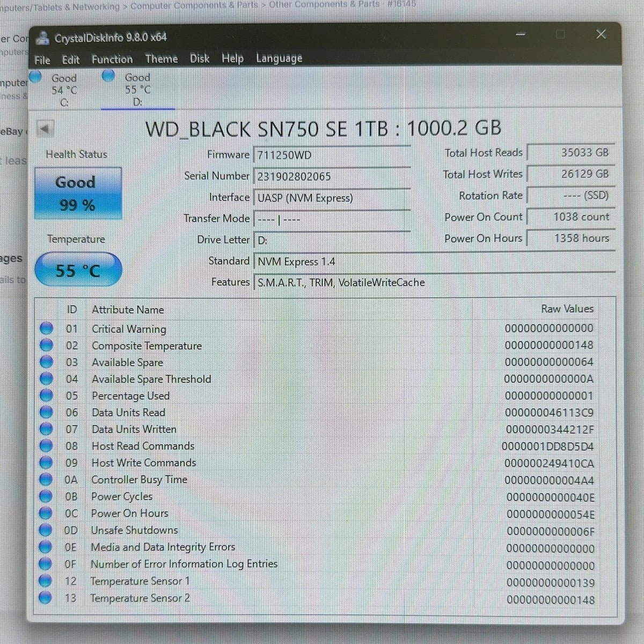Select the Host Read Commands attribute name

tap(143, 446)
